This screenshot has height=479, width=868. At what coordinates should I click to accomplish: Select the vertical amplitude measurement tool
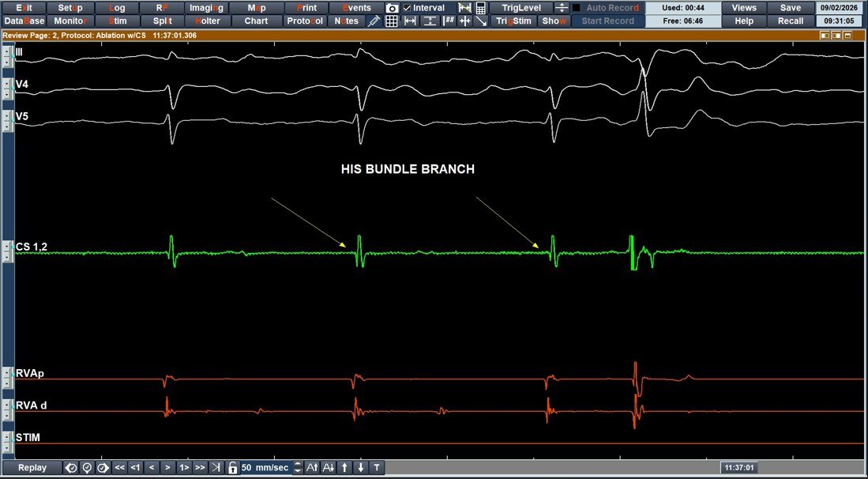point(430,21)
